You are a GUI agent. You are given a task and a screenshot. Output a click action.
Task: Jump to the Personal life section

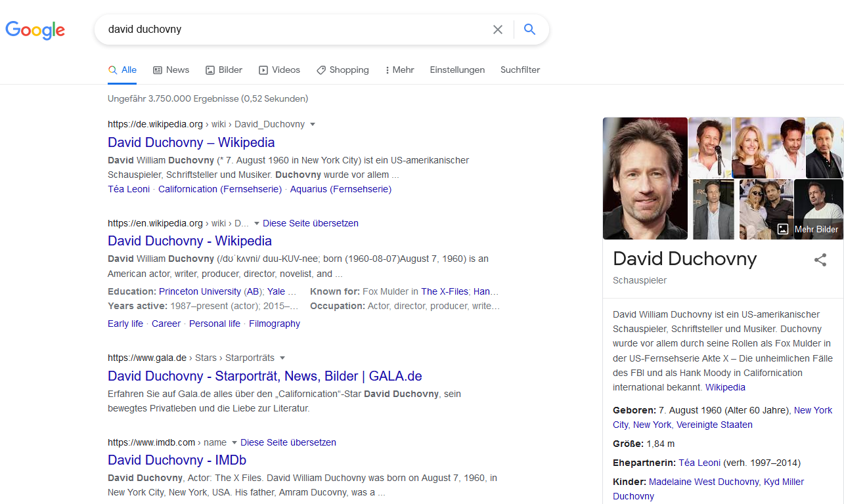(215, 324)
